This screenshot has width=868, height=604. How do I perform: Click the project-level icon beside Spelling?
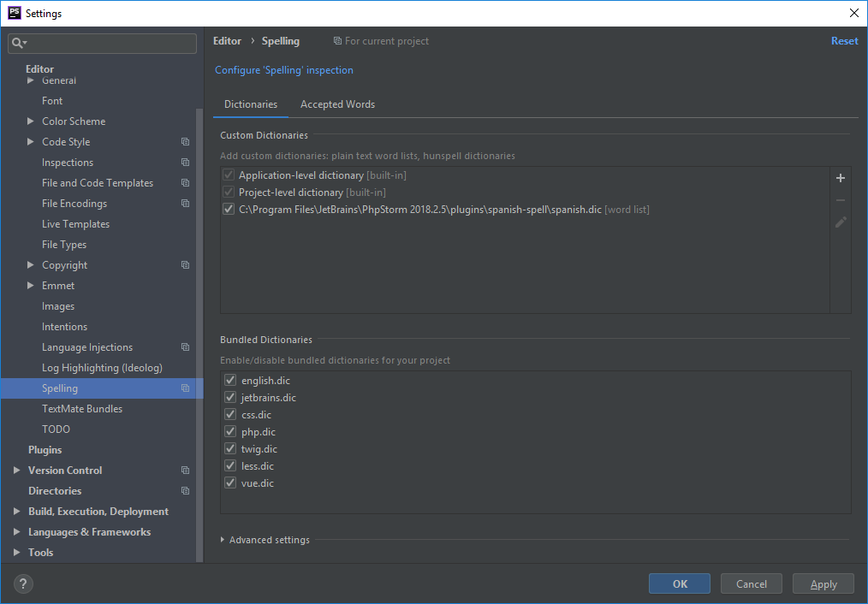pyautogui.click(x=186, y=388)
